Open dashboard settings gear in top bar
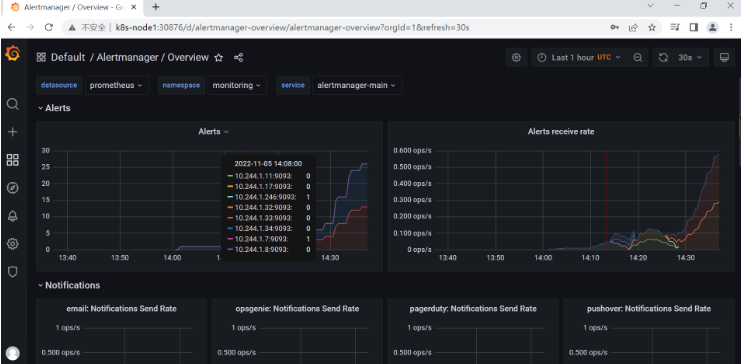The height and width of the screenshot is (364, 741). point(516,58)
